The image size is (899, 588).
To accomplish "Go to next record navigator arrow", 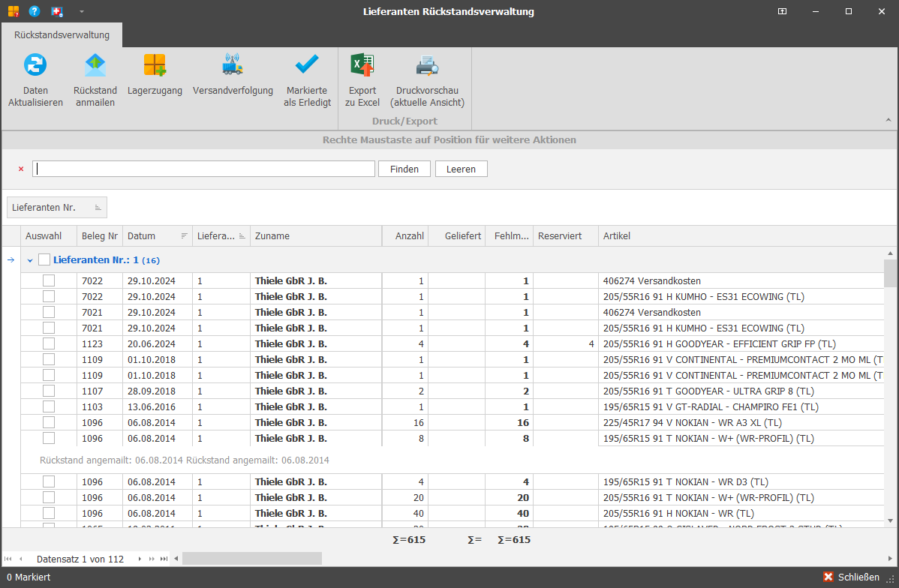I will tap(140, 559).
